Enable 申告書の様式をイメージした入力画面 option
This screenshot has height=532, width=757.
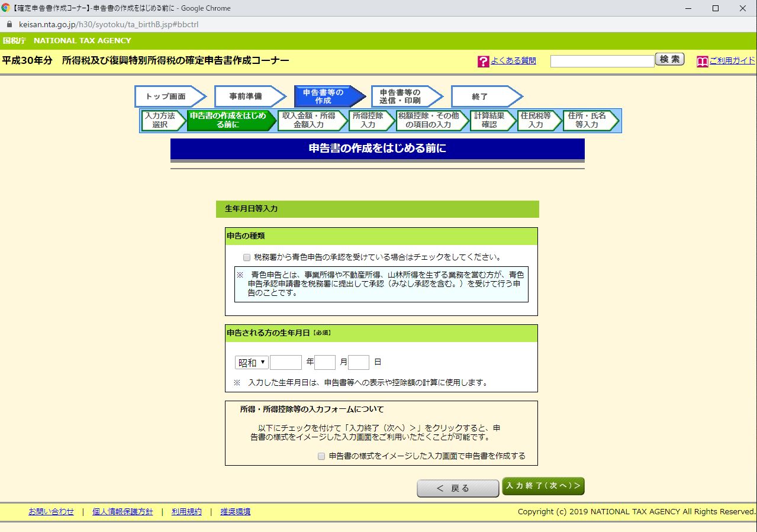coord(321,456)
